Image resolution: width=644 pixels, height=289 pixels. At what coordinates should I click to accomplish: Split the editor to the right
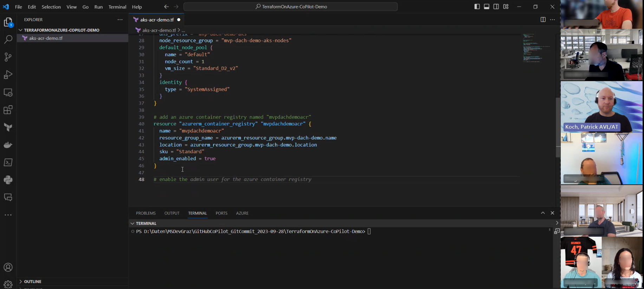(543, 20)
